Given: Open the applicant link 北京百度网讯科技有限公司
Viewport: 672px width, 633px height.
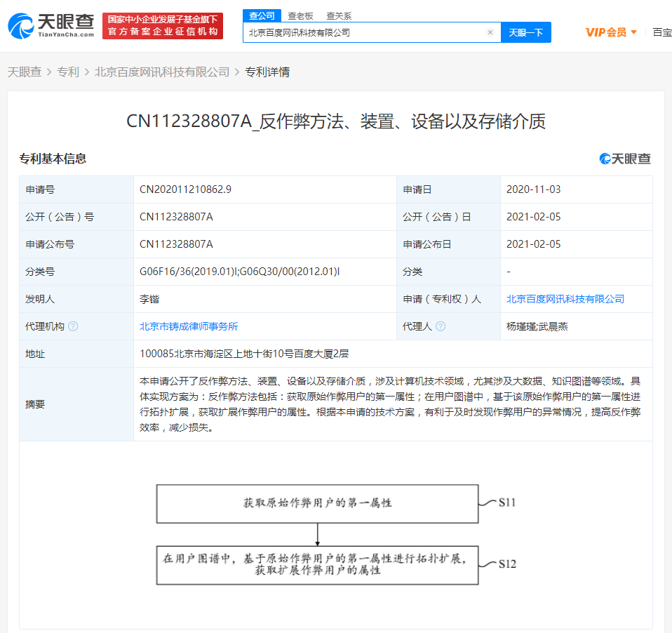Looking at the screenshot, I should tap(565, 299).
